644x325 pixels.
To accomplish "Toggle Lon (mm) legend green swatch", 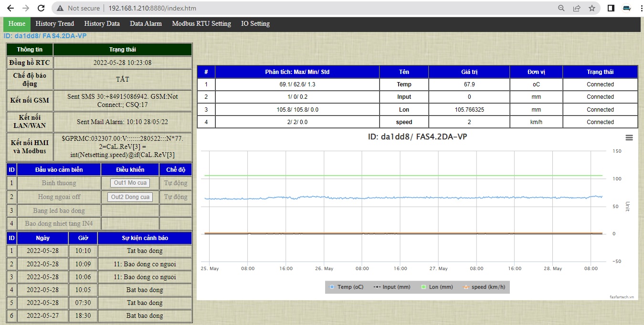I will click(x=423, y=287).
